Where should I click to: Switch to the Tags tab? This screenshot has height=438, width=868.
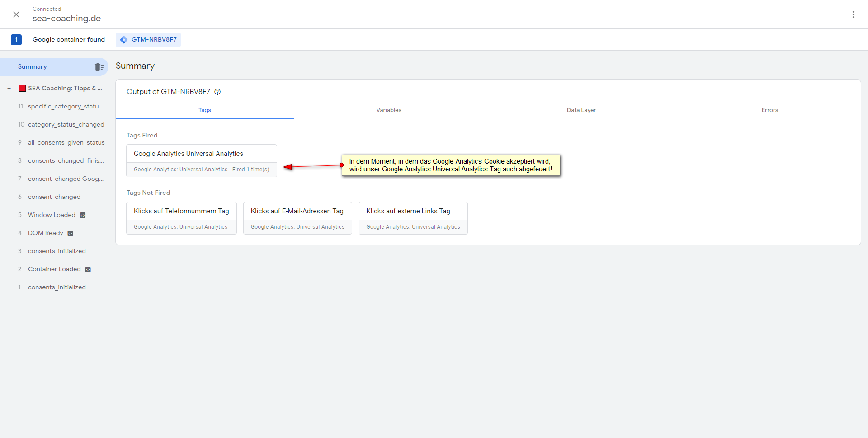pyautogui.click(x=205, y=110)
